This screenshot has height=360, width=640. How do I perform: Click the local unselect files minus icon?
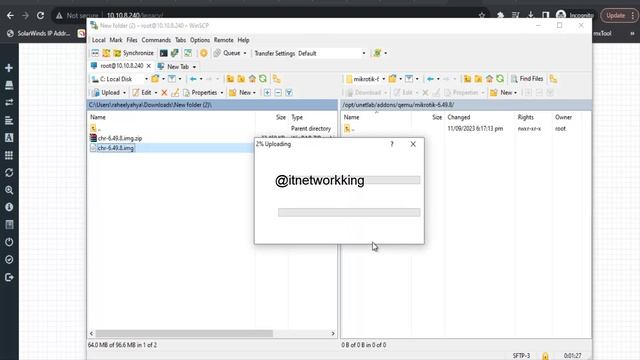(278, 93)
